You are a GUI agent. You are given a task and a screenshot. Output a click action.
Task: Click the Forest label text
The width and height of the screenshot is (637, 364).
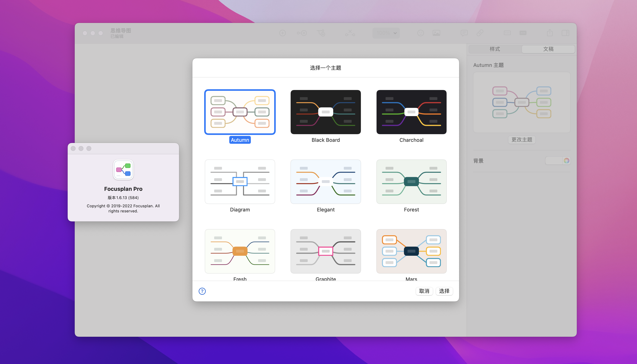pos(411,209)
